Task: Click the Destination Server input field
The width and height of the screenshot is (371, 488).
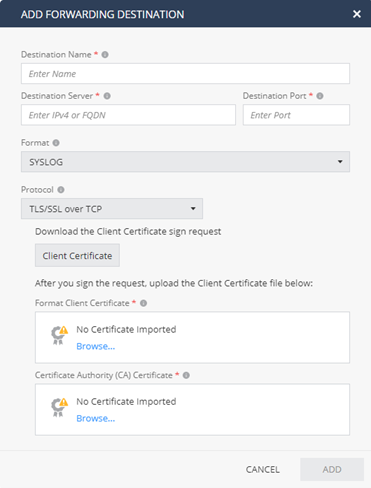Action: [x=128, y=115]
